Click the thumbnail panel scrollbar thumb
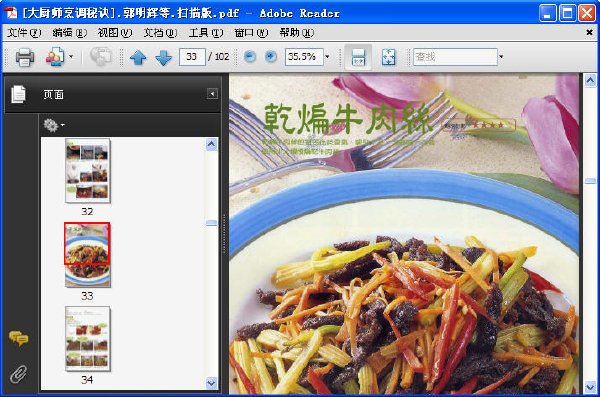 click(x=212, y=223)
